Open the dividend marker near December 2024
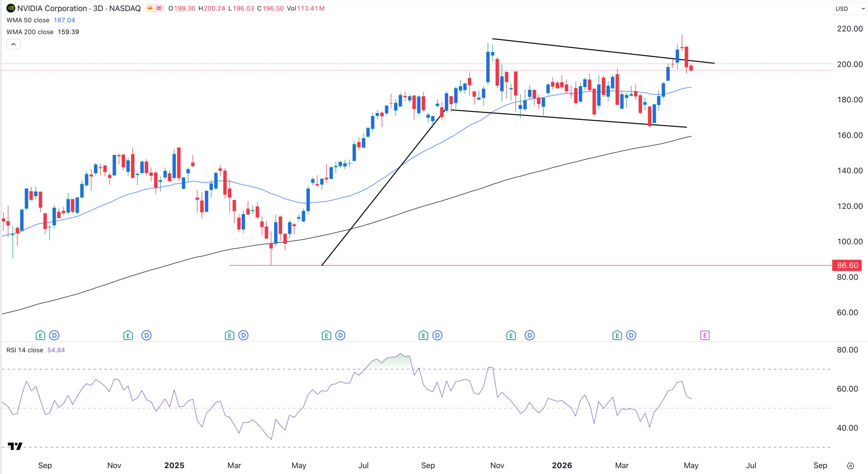The image size is (868, 474). 146,336
